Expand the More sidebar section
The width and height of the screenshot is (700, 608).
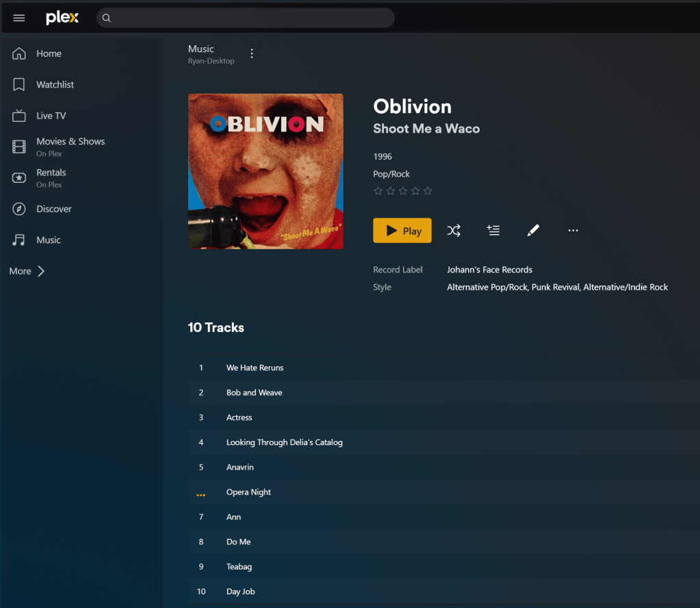click(x=27, y=271)
